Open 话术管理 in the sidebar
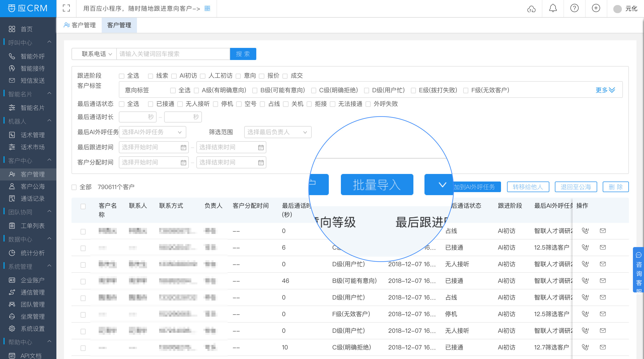 coord(32,135)
